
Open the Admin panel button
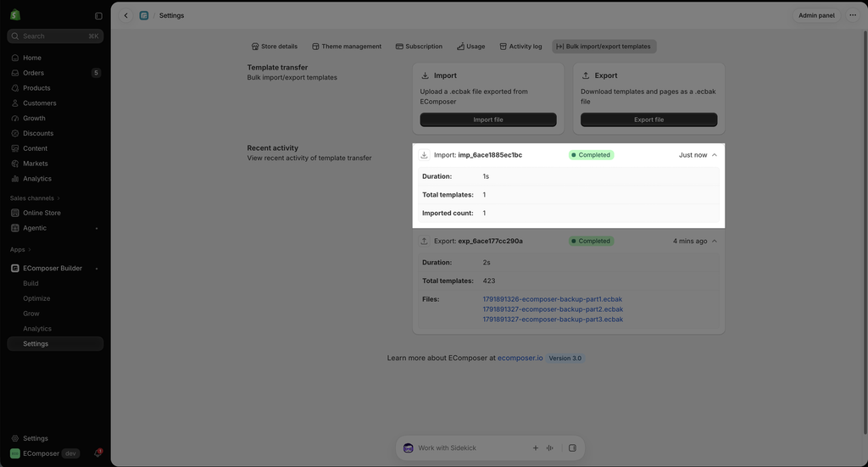tap(816, 15)
